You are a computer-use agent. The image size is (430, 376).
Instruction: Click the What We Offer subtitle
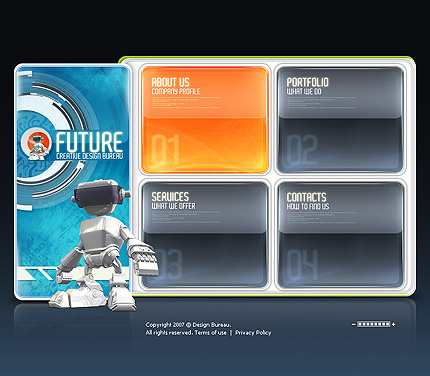coord(174,206)
